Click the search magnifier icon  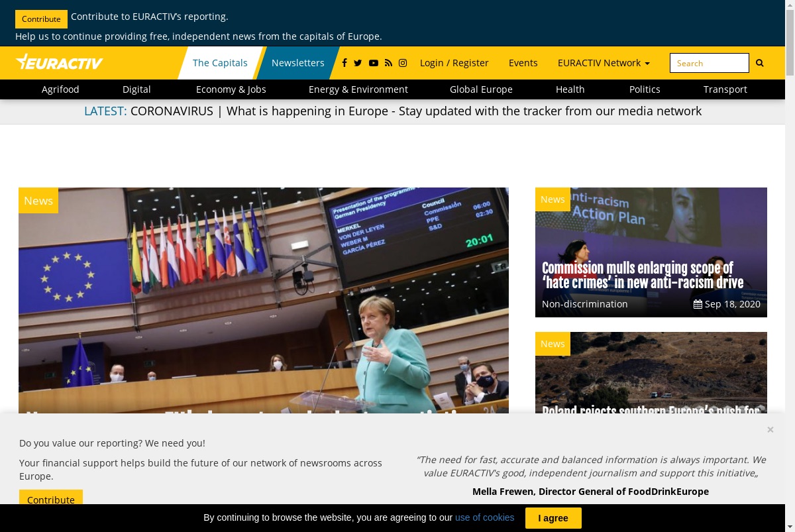pyautogui.click(x=760, y=63)
